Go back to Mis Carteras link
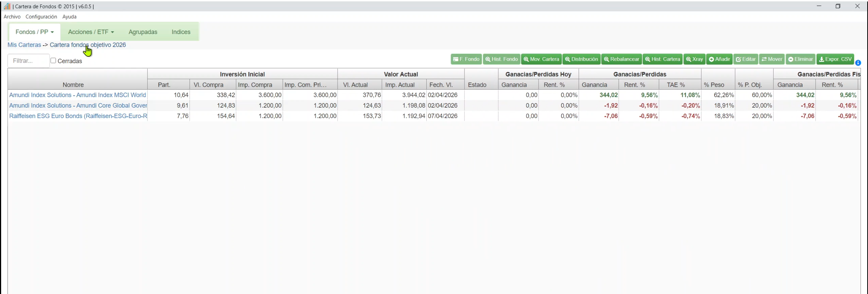 [x=24, y=45]
